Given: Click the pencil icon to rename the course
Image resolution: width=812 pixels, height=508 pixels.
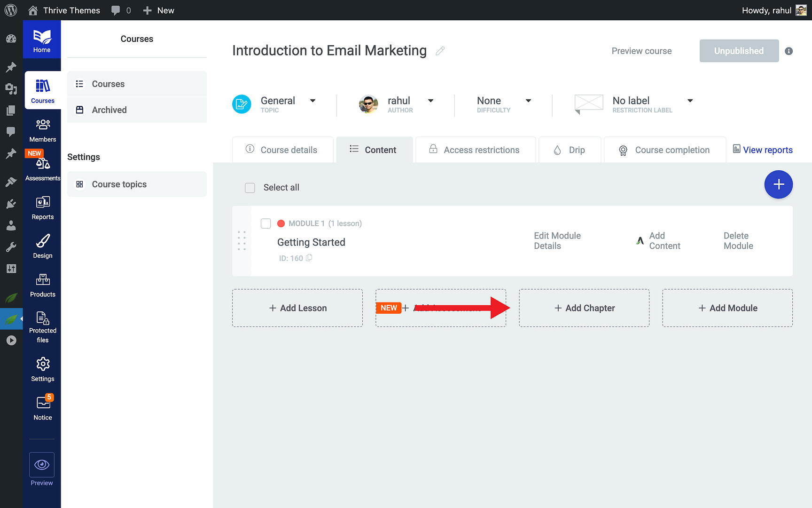Looking at the screenshot, I should (x=440, y=50).
